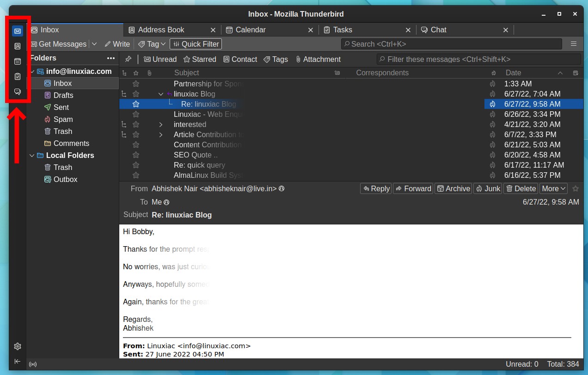
Task: Open folder pane options menu
Action: (x=111, y=58)
